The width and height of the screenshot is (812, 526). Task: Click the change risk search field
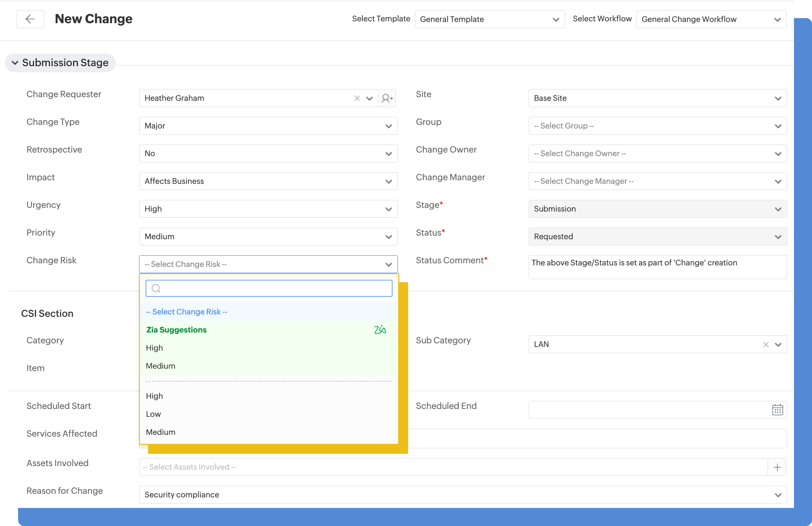coord(273,289)
